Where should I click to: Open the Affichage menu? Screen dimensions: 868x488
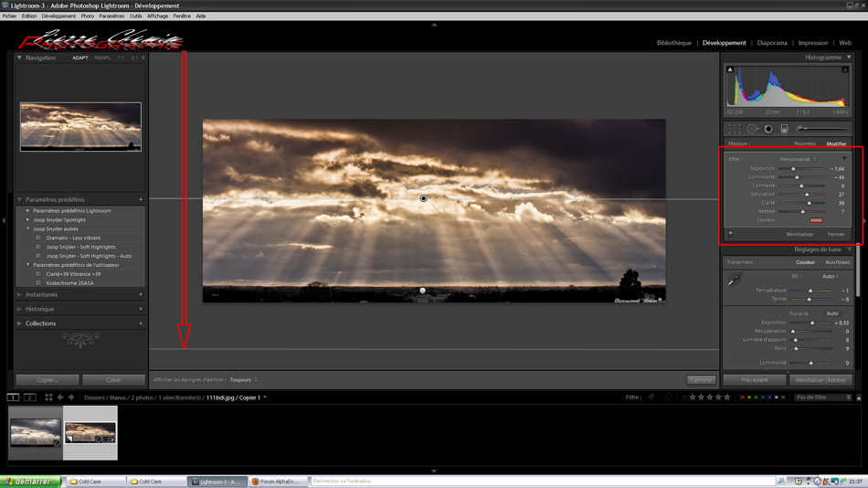[157, 16]
